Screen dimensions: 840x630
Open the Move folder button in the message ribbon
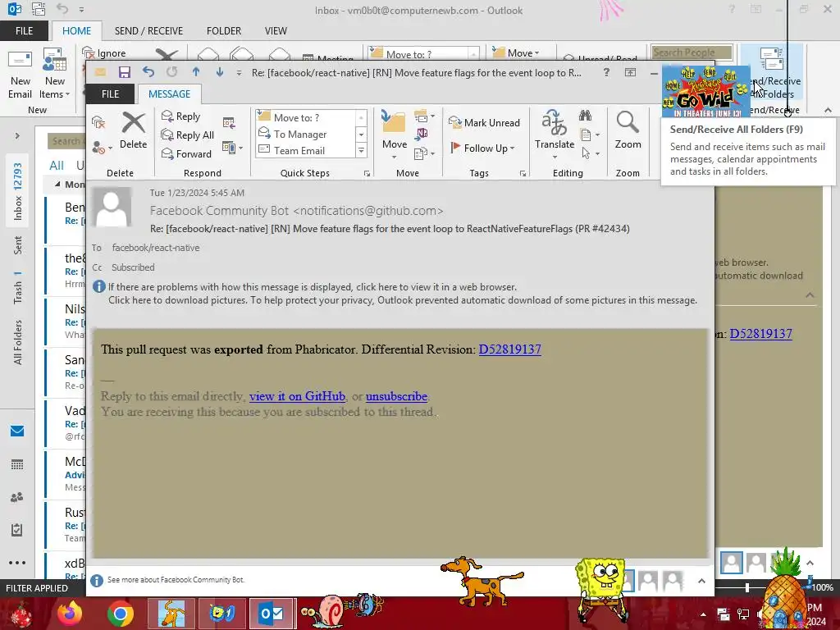395,134
